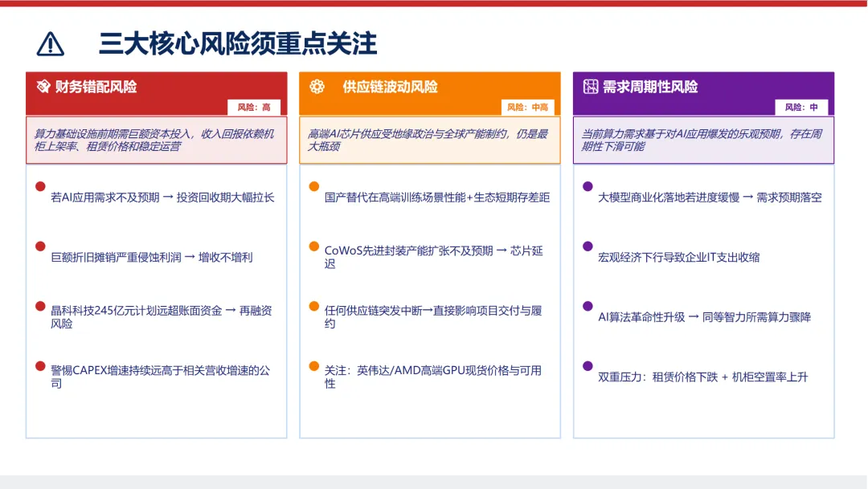This screenshot has width=868, height=489.
Task: Click the grid icon next to 需求周期性风险
Action: point(591,86)
